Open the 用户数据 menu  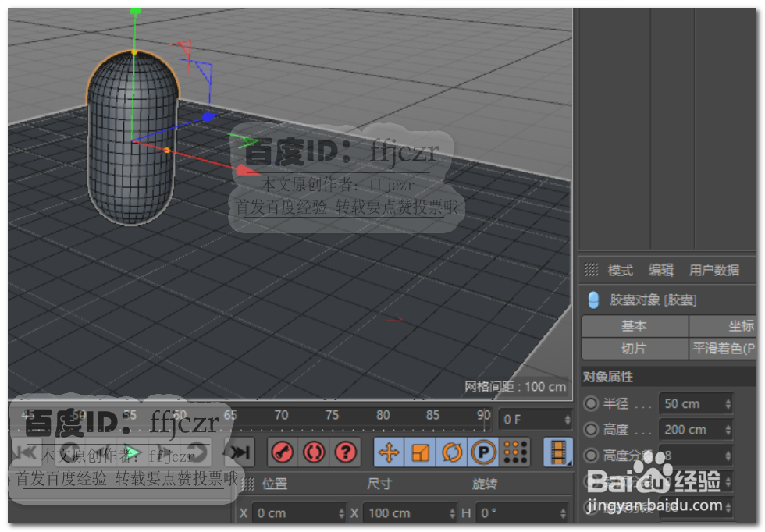(713, 270)
